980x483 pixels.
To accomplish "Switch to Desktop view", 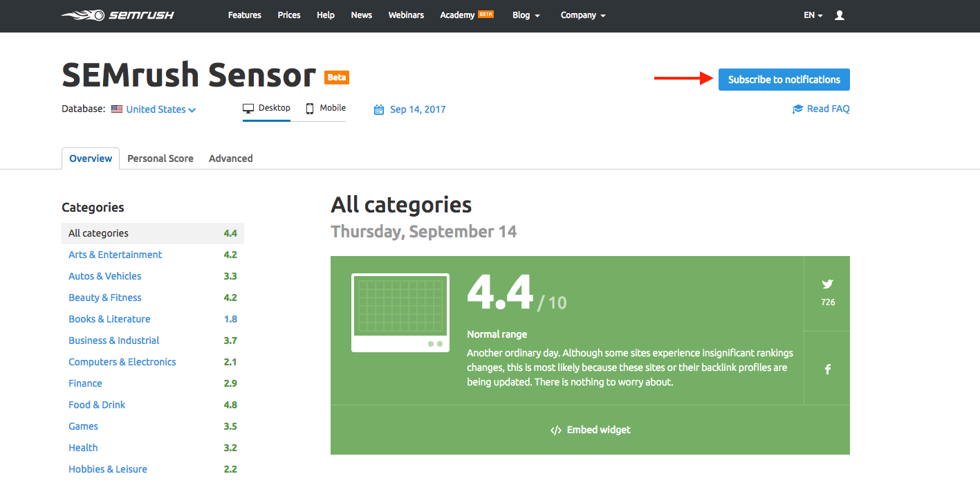I will pyautogui.click(x=266, y=109).
